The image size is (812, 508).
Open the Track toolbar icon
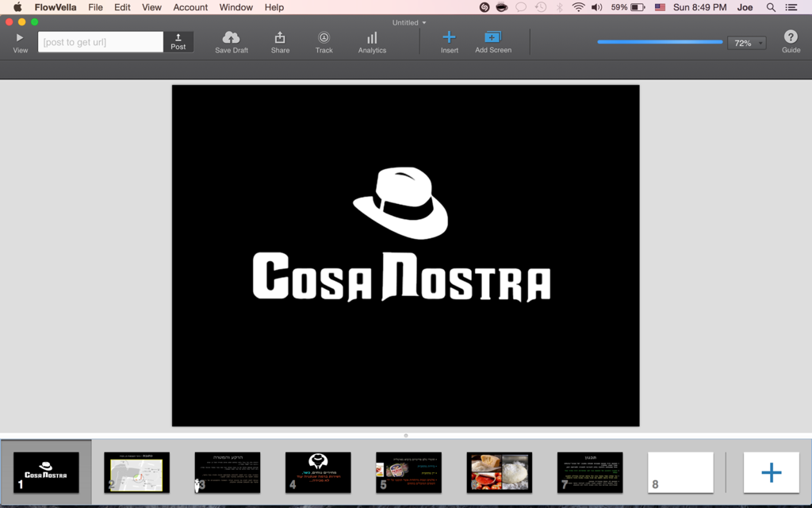point(324,37)
